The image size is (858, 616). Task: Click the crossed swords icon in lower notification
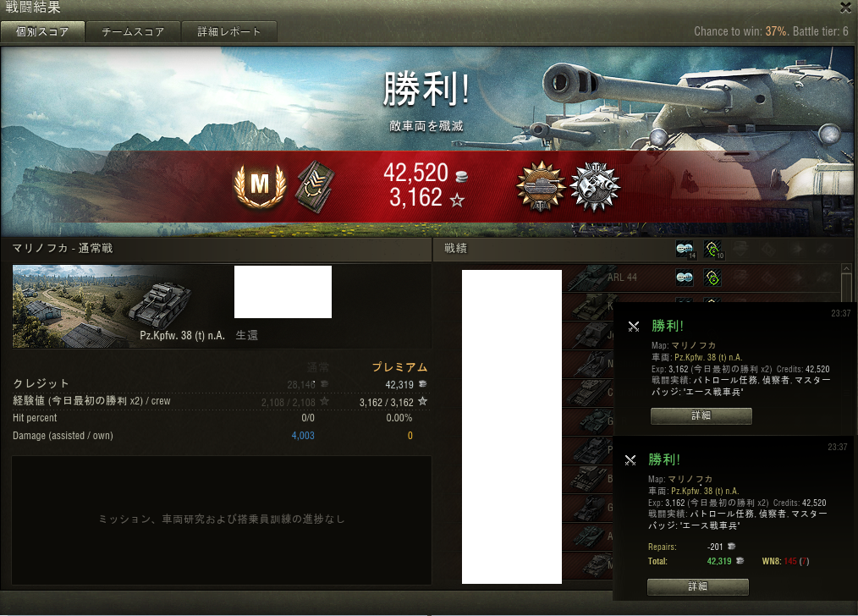coord(630,460)
